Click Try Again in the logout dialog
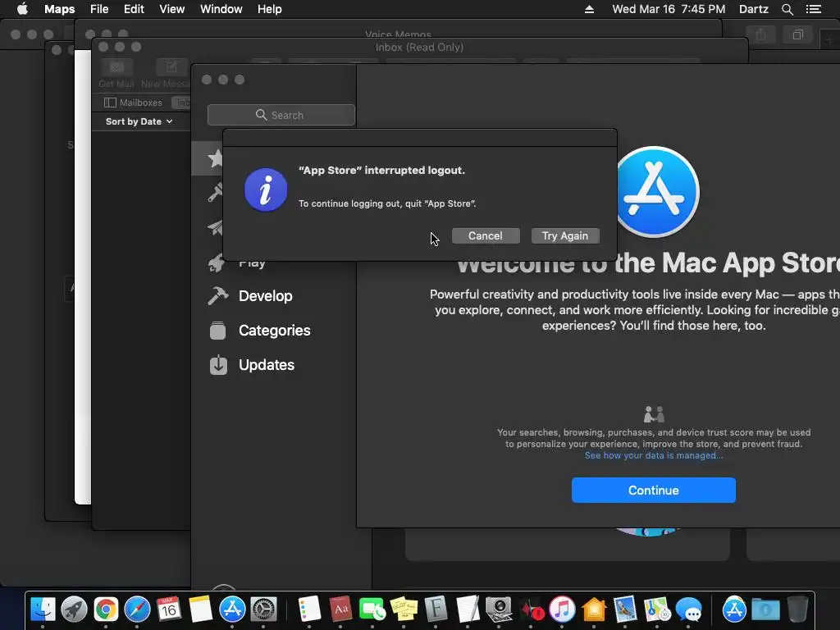This screenshot has width=840, height=630. click(565, 235)
